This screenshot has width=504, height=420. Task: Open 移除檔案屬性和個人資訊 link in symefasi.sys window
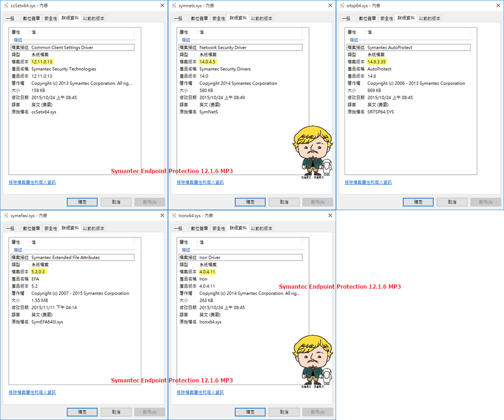coord(32,392)
